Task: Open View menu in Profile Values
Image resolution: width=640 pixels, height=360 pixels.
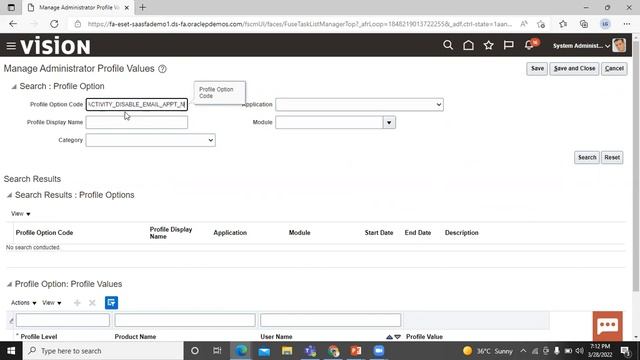Action: tap(51, 303)
